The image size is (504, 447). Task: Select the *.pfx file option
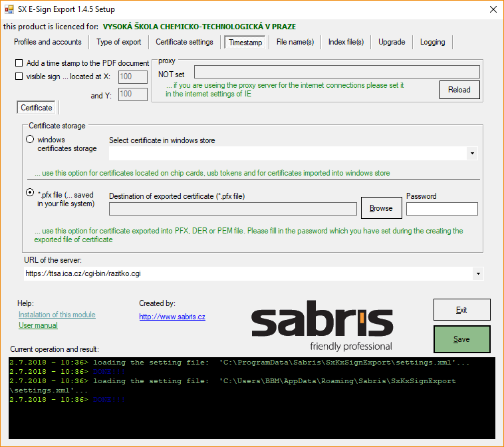point(30,192)
